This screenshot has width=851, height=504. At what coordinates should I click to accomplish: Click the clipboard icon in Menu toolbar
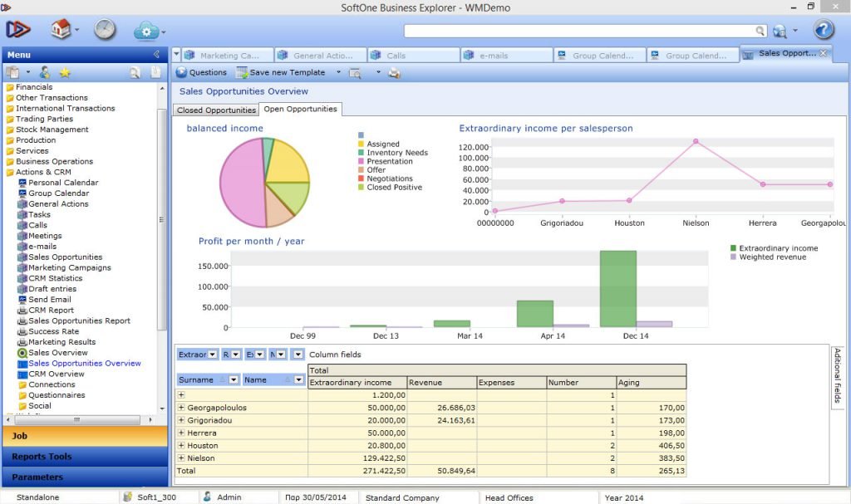click(x=12, y=72)
